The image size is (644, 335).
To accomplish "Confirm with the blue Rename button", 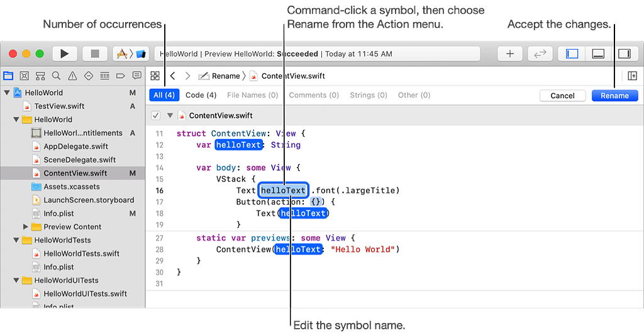I will (x=614, y=95).
